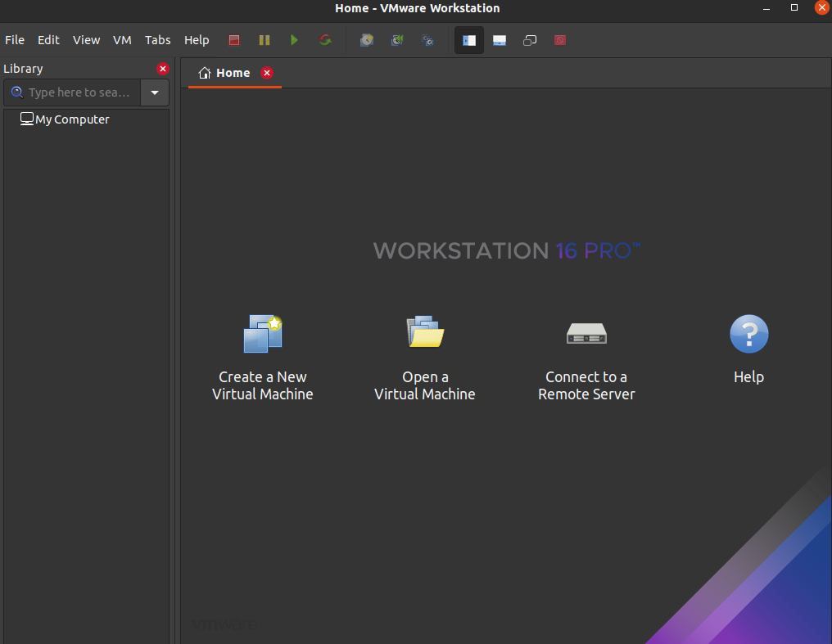The width and height of the screenshot is (832, 644).
Task: Click the Create a New Virtual Machine label
Action: tap(263, 385)
